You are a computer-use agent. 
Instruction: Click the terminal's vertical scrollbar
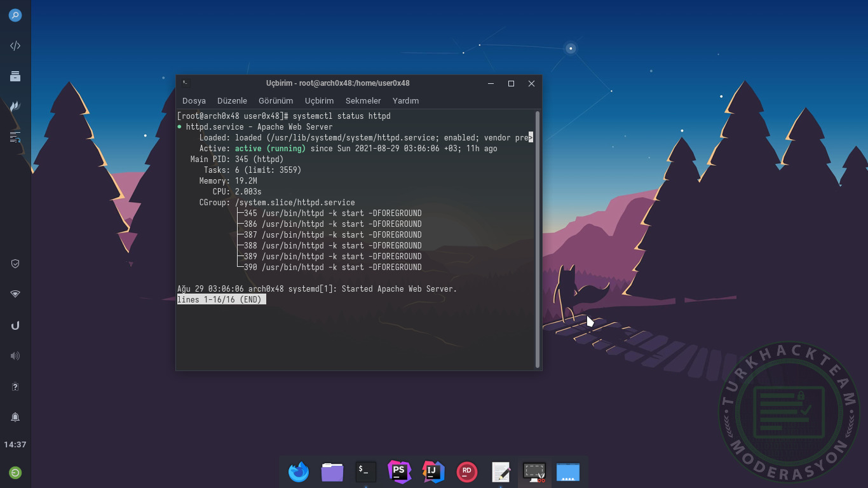coord(538,240)
